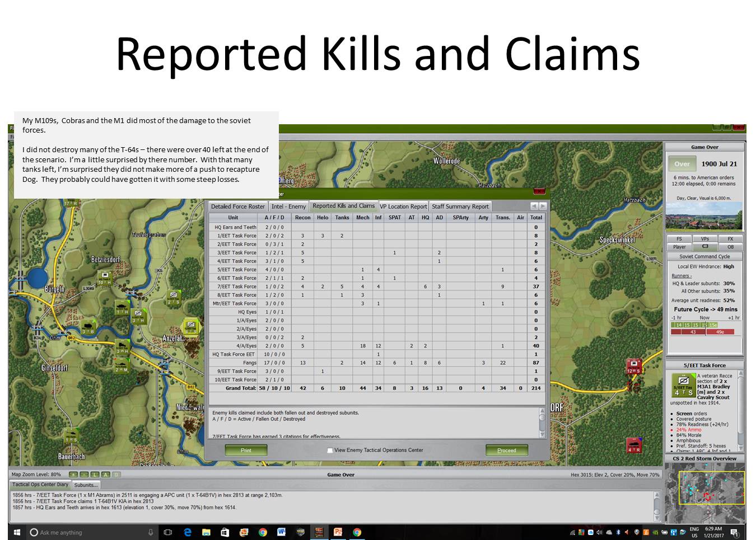Select the Reported Kills and Claims tab

click(343, 206)
